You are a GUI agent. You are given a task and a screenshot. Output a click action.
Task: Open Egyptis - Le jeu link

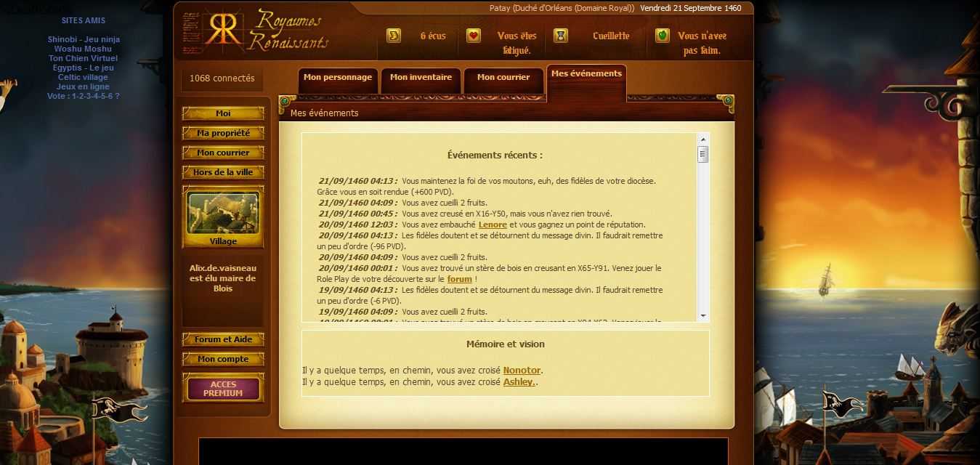[83, 68]
